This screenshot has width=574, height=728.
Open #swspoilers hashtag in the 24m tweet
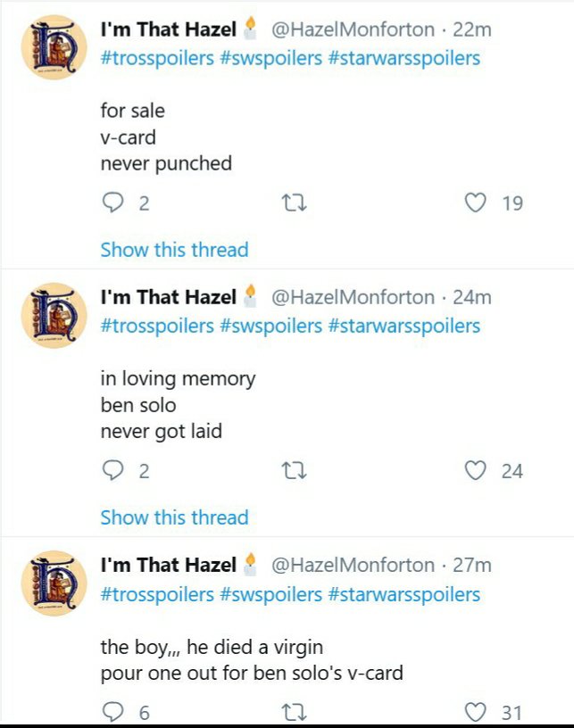(x=270, y=326)
